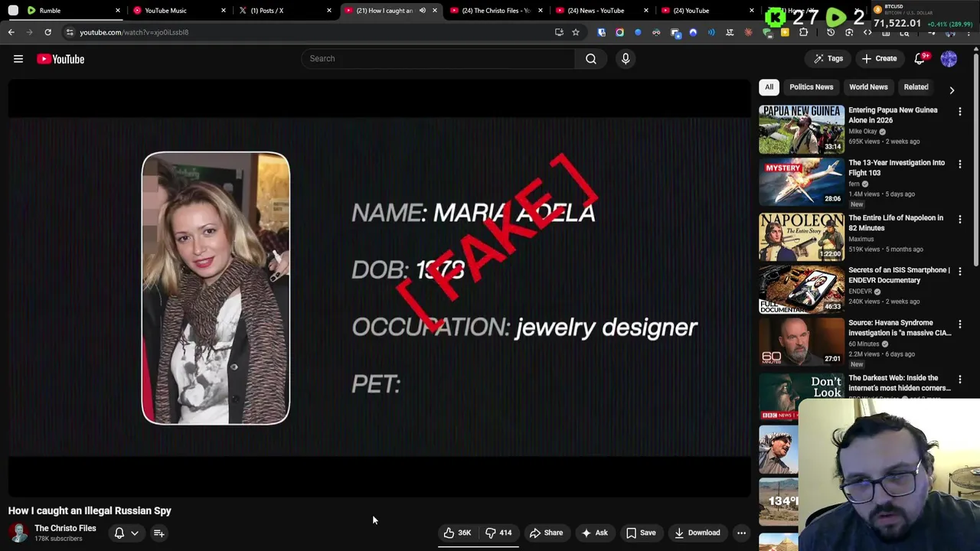Image resolution: width=980 pixels, height=551 pixels.
Task: Click the YouTube search field
Action: click(x=438, y=59)
